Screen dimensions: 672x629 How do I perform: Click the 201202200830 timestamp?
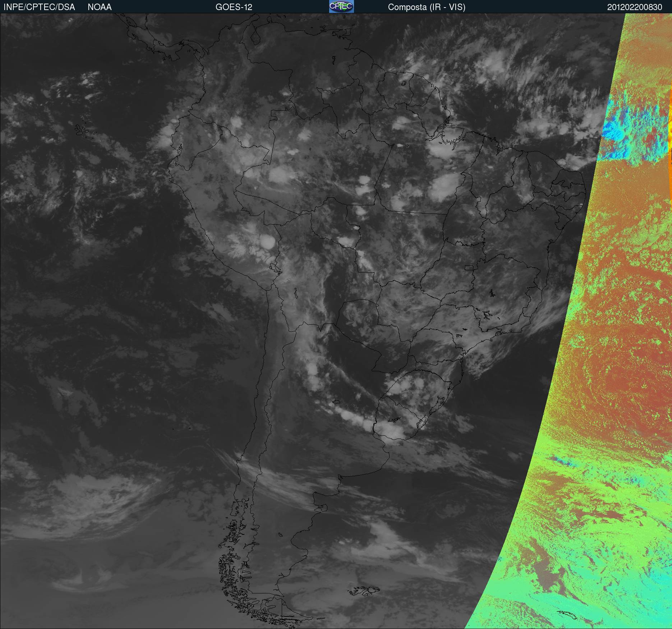(635, 7)
